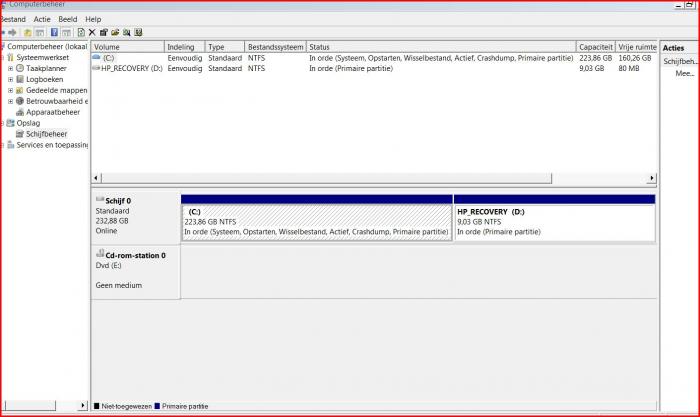Select the Betrouwbaarheid tree item

tap(57, 101)
